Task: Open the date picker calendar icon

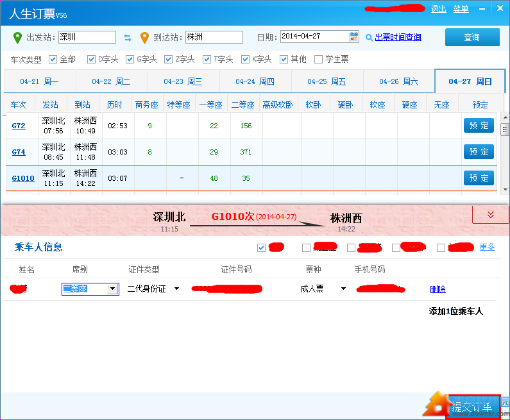Action: pyautogui.click(x=353, y=37)
